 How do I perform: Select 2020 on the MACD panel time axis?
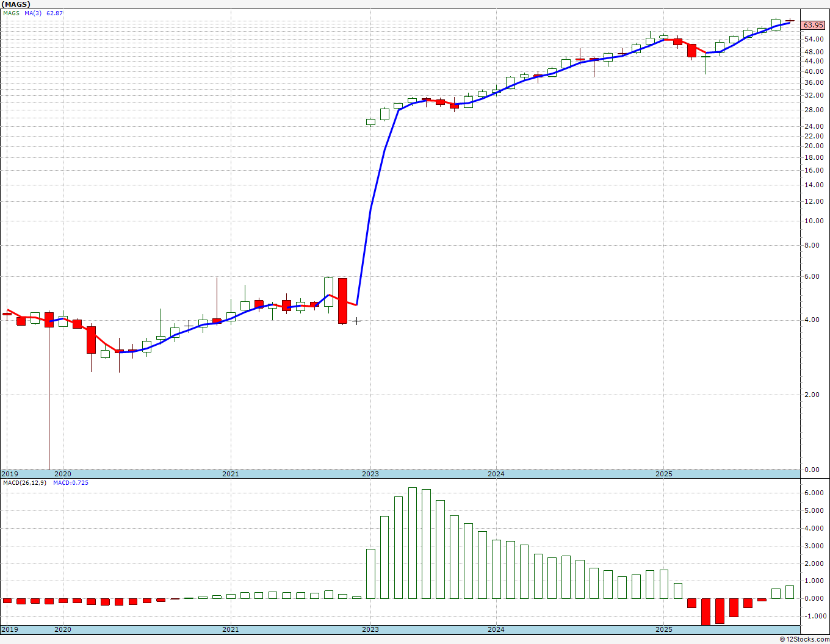coord(63,629)
